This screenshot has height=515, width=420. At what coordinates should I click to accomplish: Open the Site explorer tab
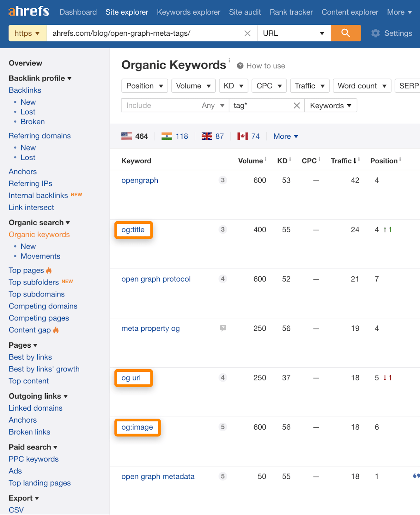(x=127, y=12)
